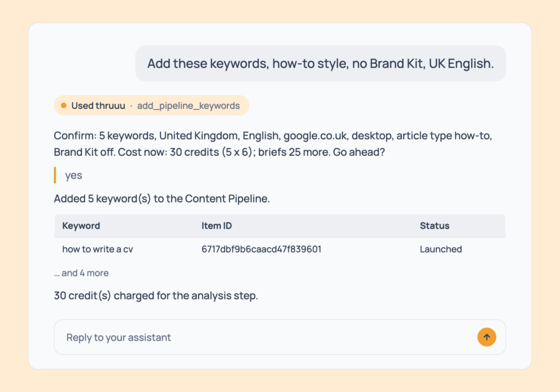Image resolution: width=560 pixels, height=392 pixels.
Task: Click item ID 6717dbf9b6caacd47f839601
Action: coord(261,249)
